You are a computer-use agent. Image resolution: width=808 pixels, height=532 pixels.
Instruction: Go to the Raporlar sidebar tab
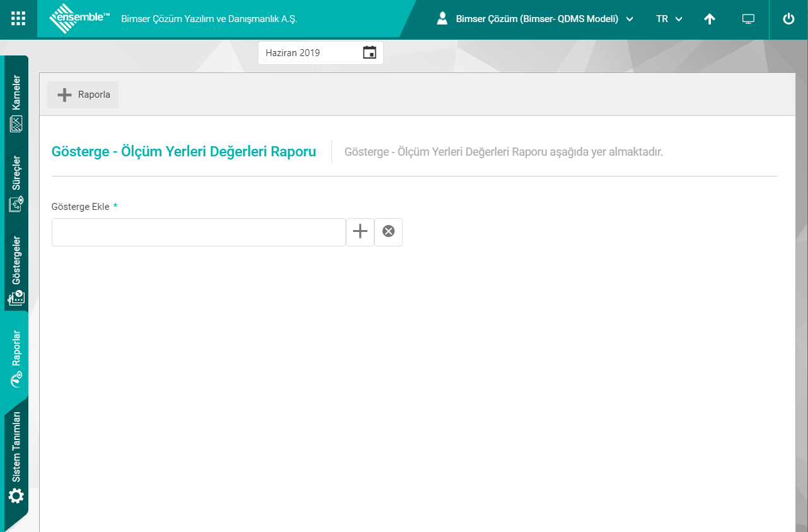point(16,357)
